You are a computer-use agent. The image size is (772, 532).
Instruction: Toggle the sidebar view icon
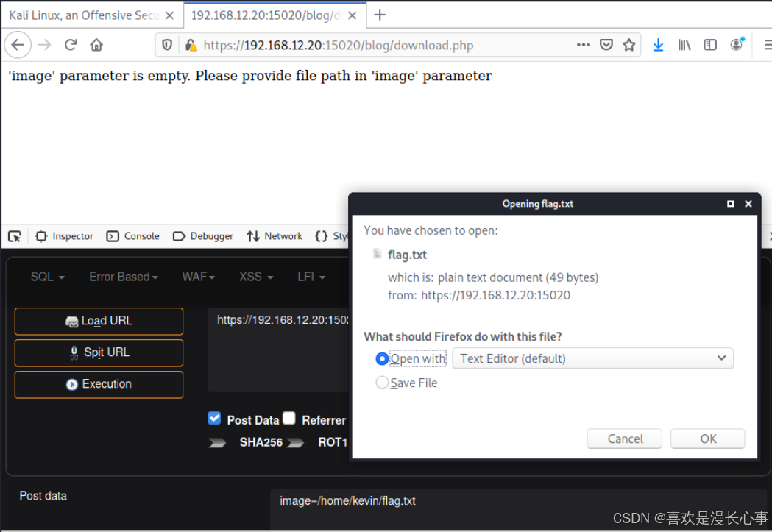click(x=710, y=45)
